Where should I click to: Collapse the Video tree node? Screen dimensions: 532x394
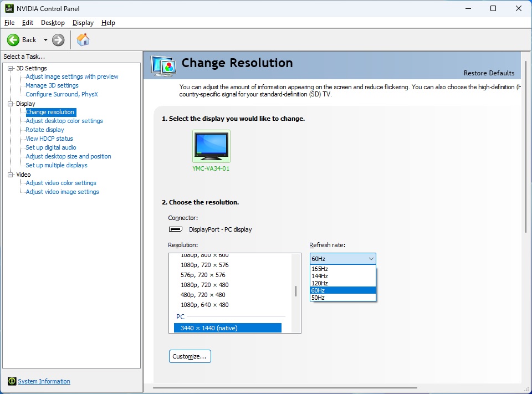tap(11, 175)
